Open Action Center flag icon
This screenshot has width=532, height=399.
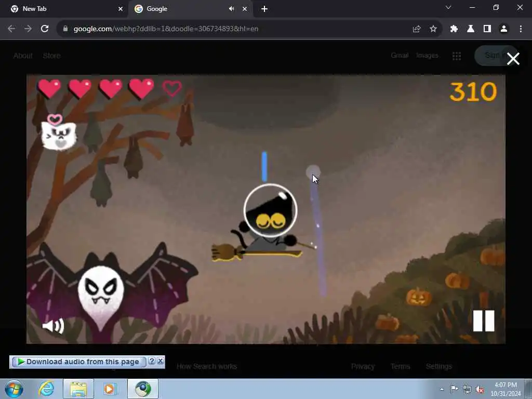click(x=454, y=389)
